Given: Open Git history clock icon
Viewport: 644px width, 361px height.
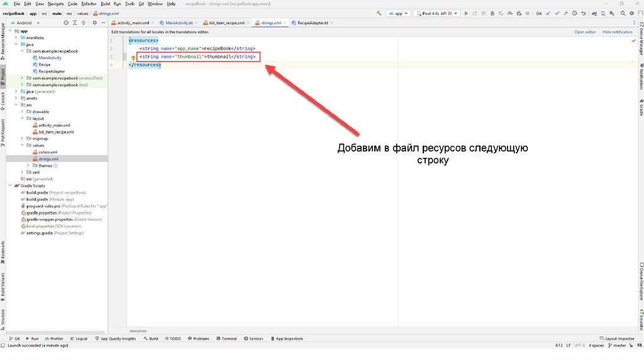Looking at the screenshot, I should pos(574,13).
